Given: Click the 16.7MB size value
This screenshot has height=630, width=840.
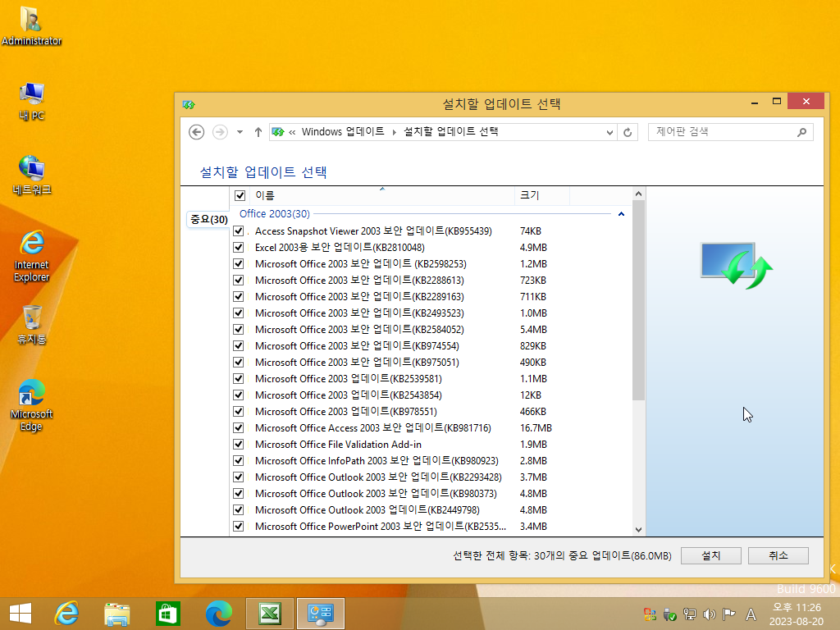Looking at the screenshot, I should [x=536, y=428].
